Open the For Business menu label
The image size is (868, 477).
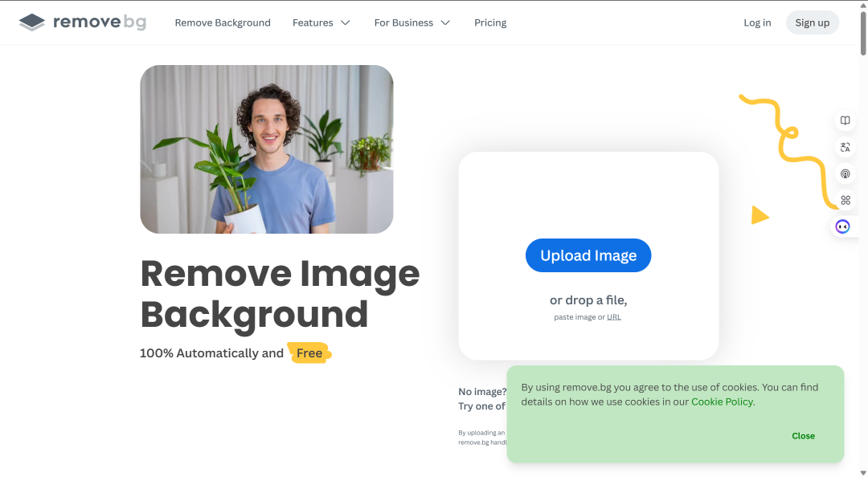403,22
